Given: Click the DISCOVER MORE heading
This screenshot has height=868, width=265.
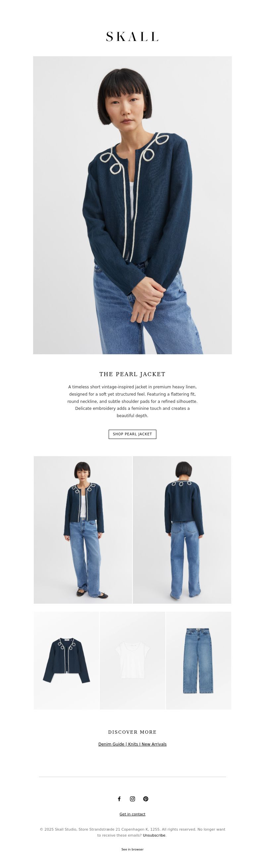Looking at the screenshot, I should [x=132, y=732].
